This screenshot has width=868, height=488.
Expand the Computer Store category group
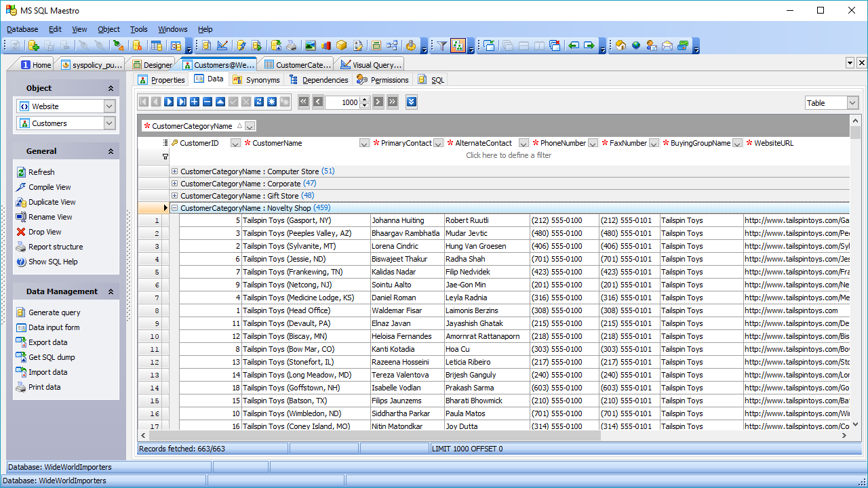175,171
